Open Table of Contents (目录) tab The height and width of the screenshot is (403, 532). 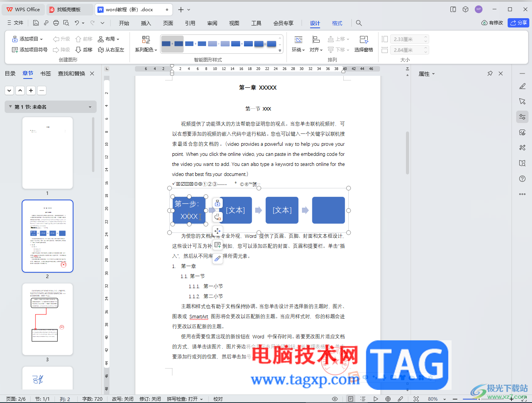pyautogui.click(x=10, y=73)
